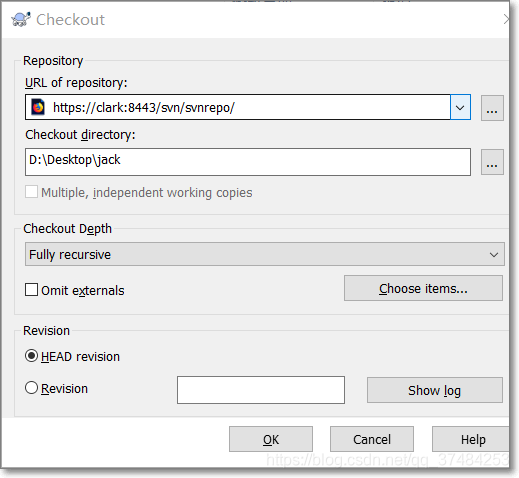The width and height of the screenshot is (519, 478).
Task: Browse for checkout directory with ellipsis button
Action: [x=492, y=162]
